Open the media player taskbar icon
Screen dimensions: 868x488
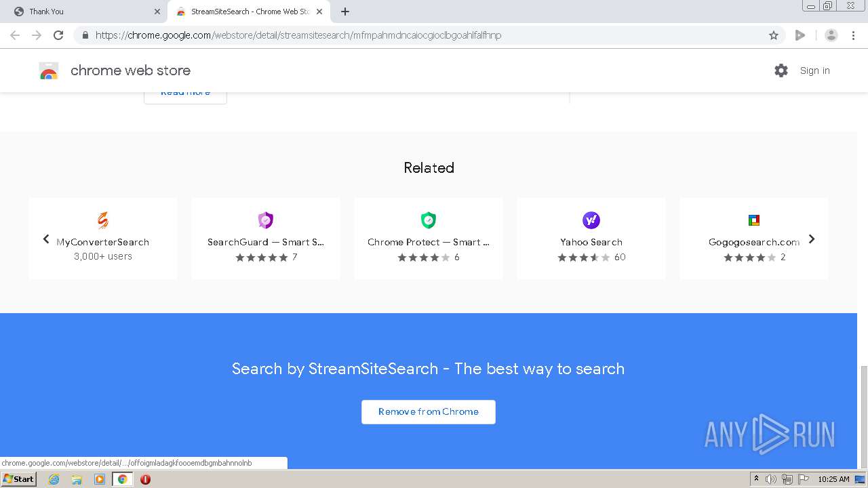coord(100,479)
